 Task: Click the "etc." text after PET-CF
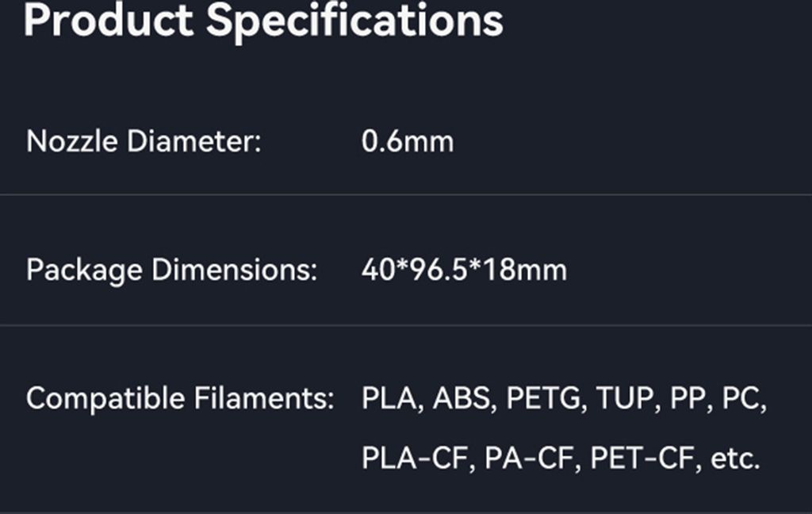click(735, 458)
